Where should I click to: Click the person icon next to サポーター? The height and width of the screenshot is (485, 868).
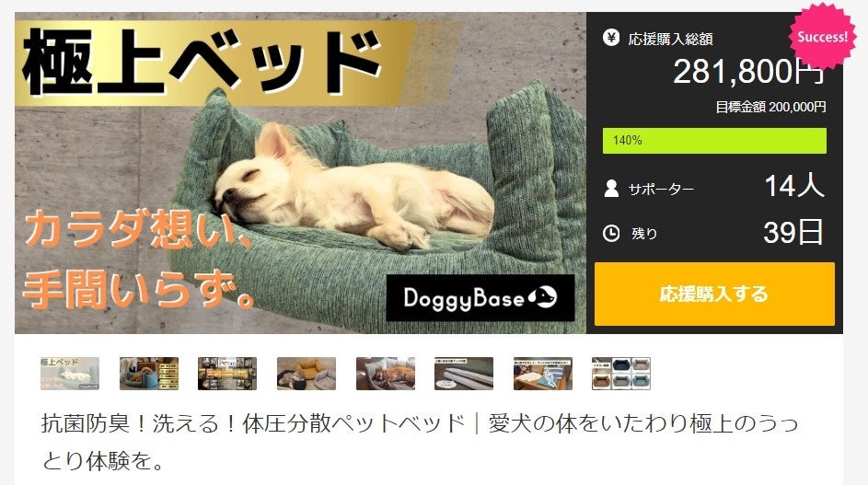611,189
